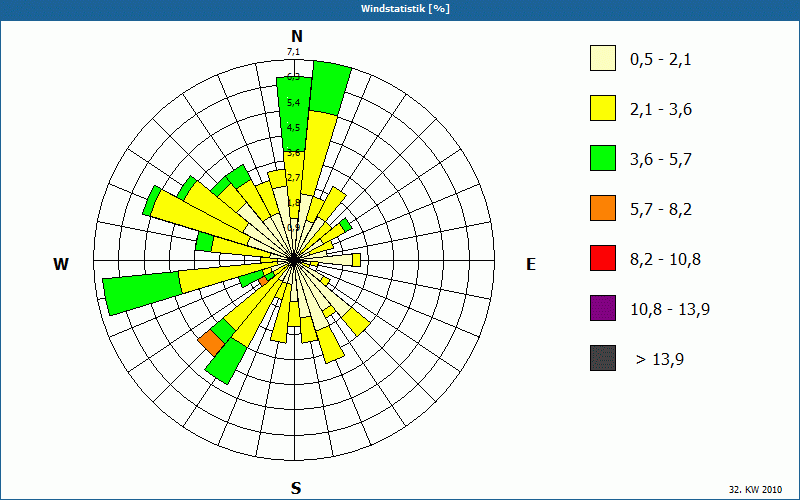Click the 10,8 - 13,9 purple legend swatch
Viewport: 800px width, 500px height.
[x=603, y=308]
